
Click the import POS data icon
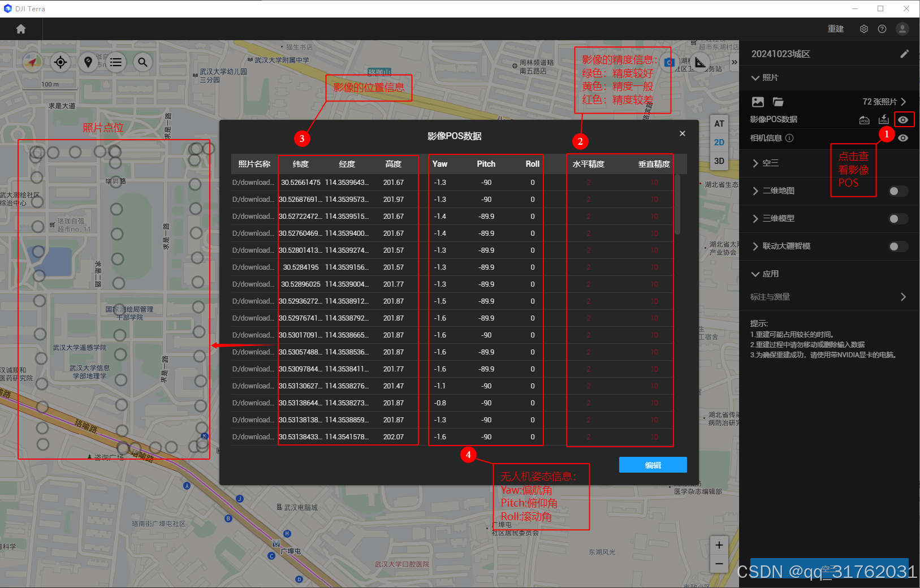[x=884, y=119]
